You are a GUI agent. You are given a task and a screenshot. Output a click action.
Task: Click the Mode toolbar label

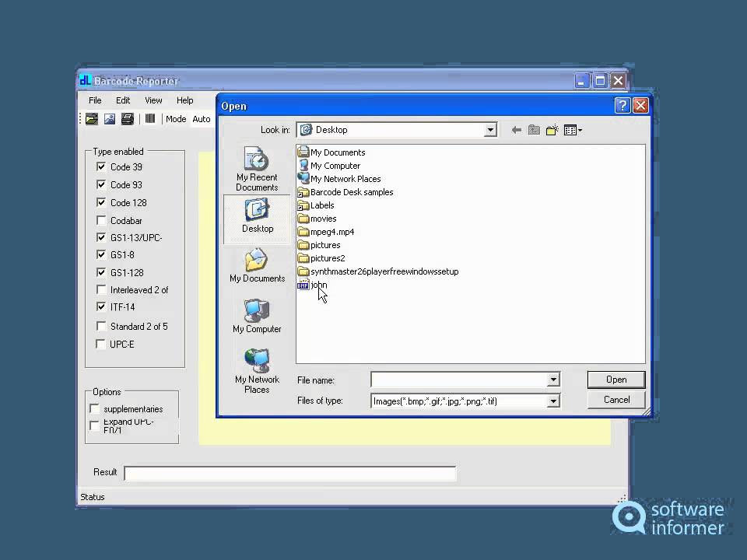176,119
